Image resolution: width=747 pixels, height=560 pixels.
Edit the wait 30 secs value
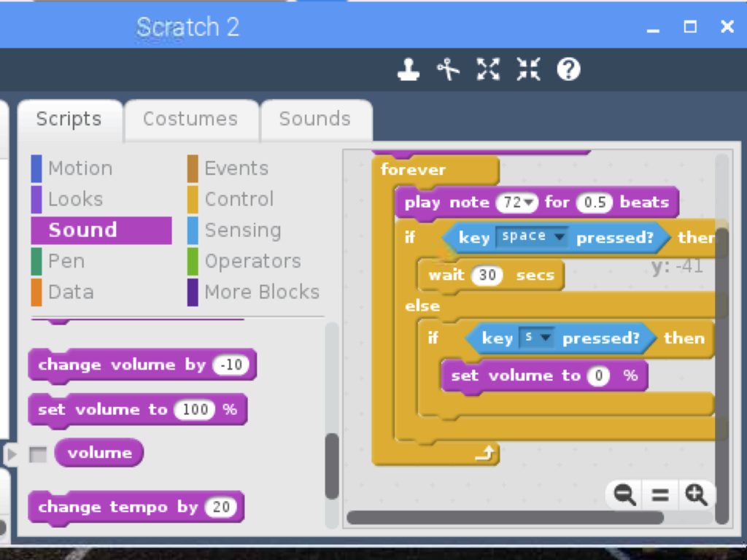[x=487, y=275]
